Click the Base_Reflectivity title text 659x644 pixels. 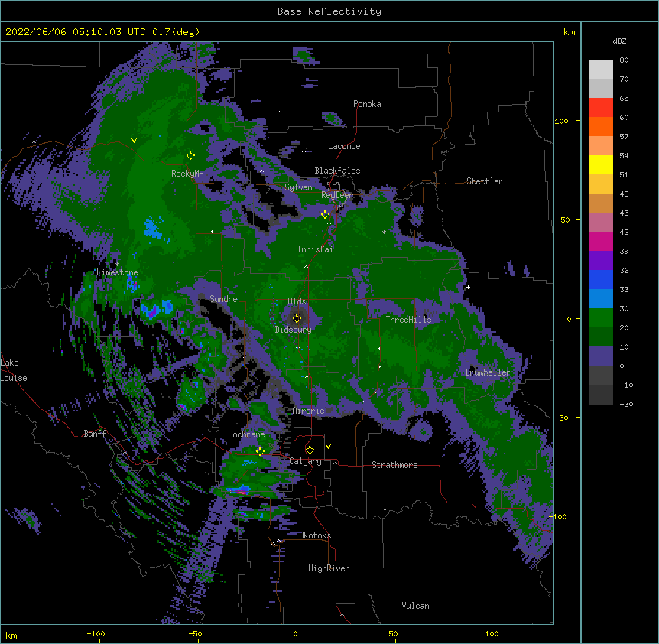coord(329,11)
